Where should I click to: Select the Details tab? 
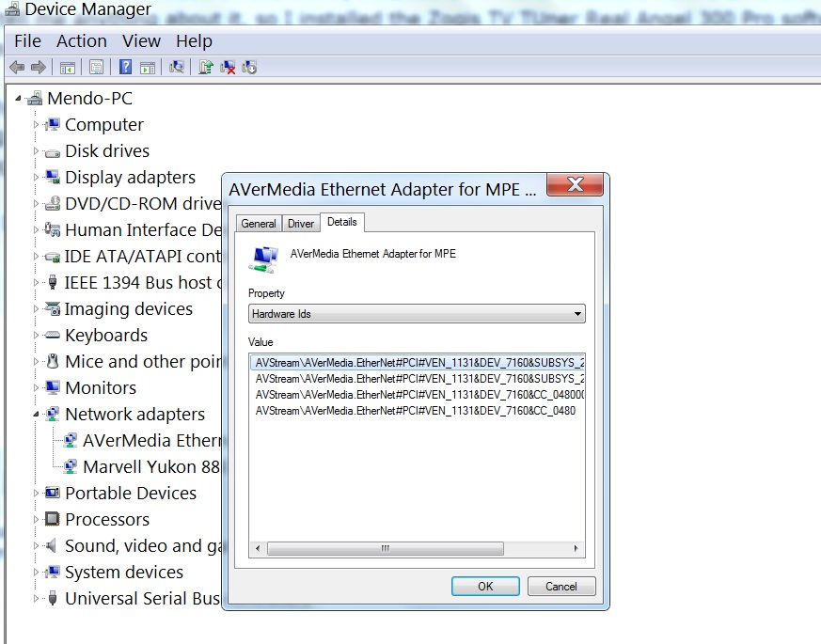pos(342,222)
